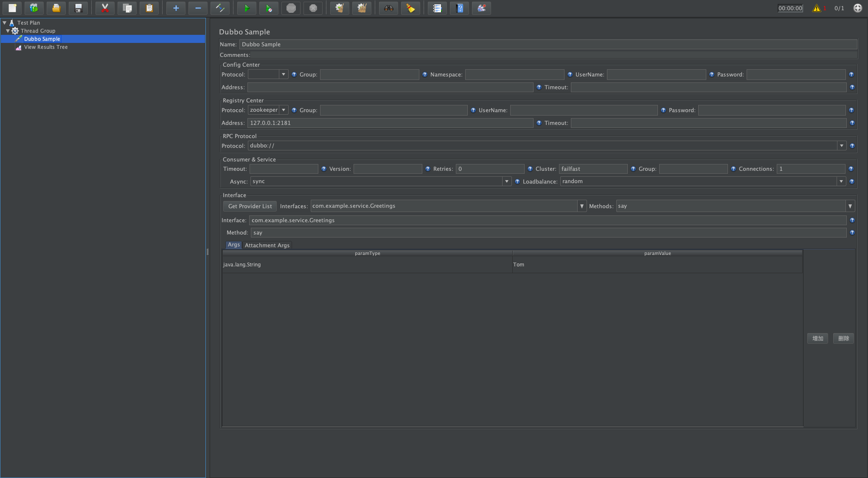Select the Args tab
The width and height of the screenshot is (868, 478).
click(x=233, y=245)
